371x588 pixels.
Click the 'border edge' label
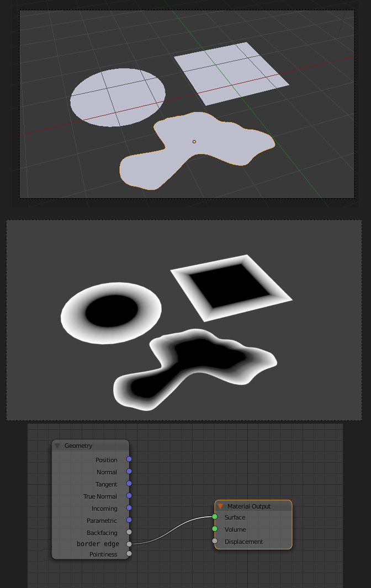click(x=98, y=544)
